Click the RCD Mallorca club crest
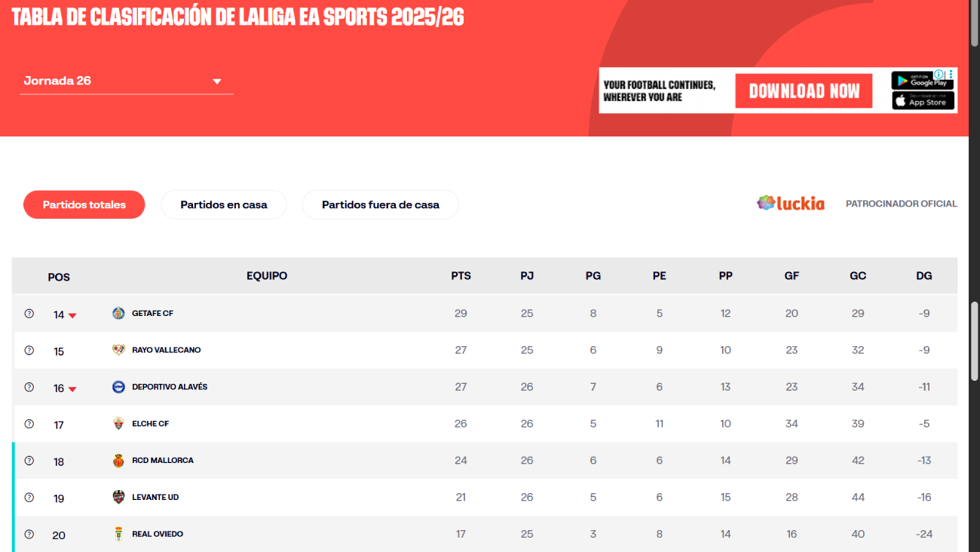 tap(118, 461)
